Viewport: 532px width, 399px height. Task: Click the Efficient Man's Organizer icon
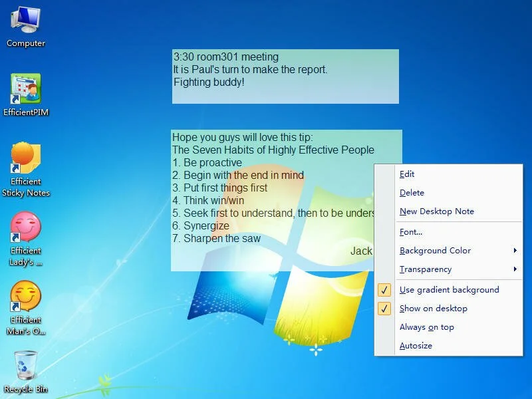click(x=26, y=298)
